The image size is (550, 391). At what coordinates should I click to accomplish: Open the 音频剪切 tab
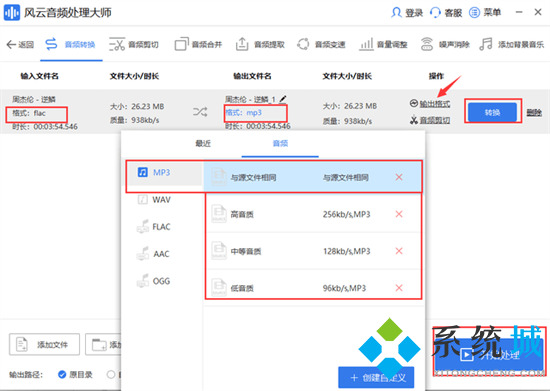pyautogui.click(x=134, y=45)
